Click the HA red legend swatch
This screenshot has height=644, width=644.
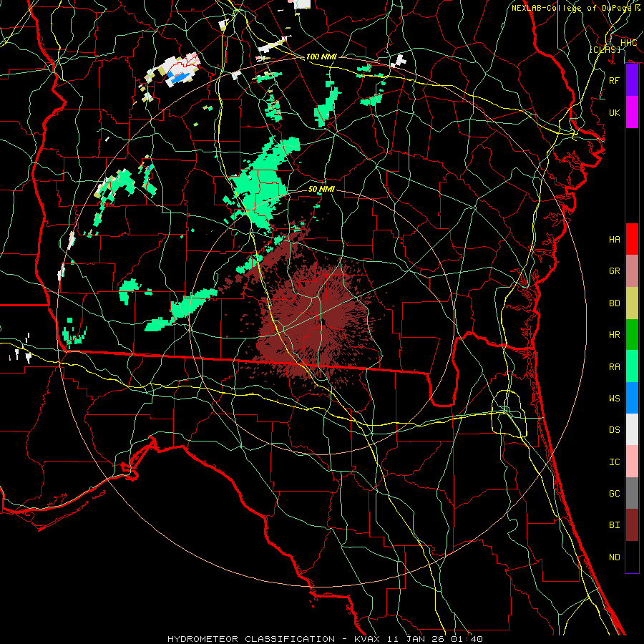[632, 239]
